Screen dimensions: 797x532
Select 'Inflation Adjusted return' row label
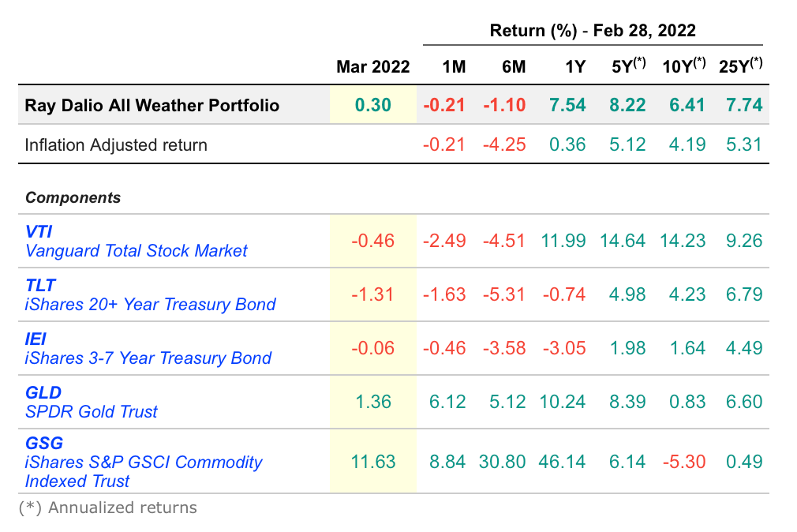(x=116, y=145)
